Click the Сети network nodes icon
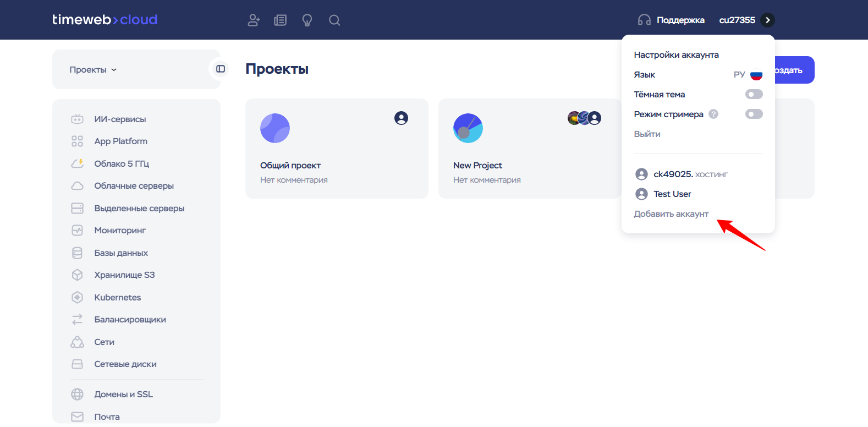Image resolution: width=868 pixels, height=427 pixels. (78, 342)
